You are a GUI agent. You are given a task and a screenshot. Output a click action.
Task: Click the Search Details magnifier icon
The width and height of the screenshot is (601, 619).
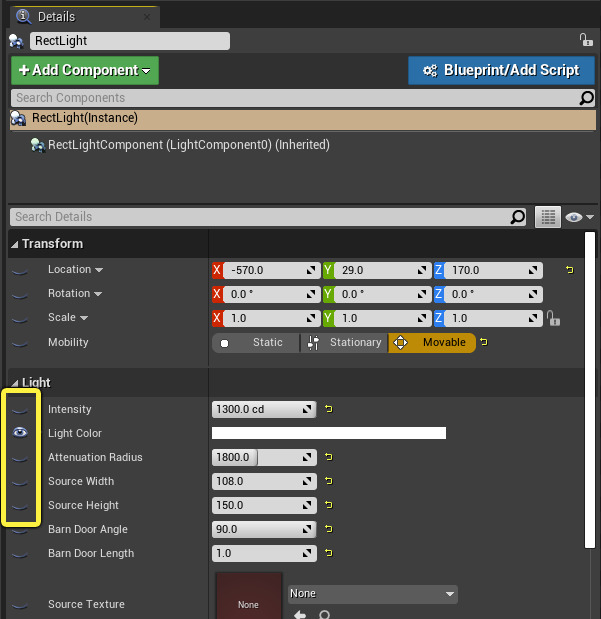tap(518, 217)
